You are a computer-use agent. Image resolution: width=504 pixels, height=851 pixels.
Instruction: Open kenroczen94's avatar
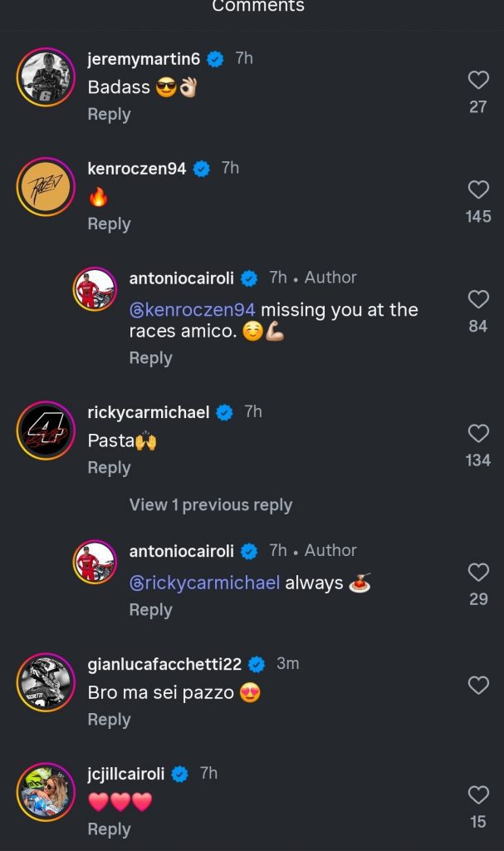pyautogui.click(x=46, y=188)
